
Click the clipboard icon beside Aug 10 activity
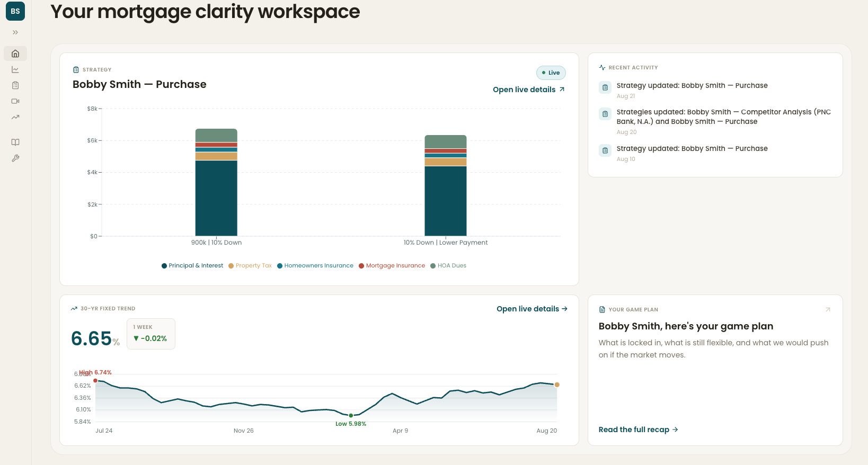click(x=605, y=150)
